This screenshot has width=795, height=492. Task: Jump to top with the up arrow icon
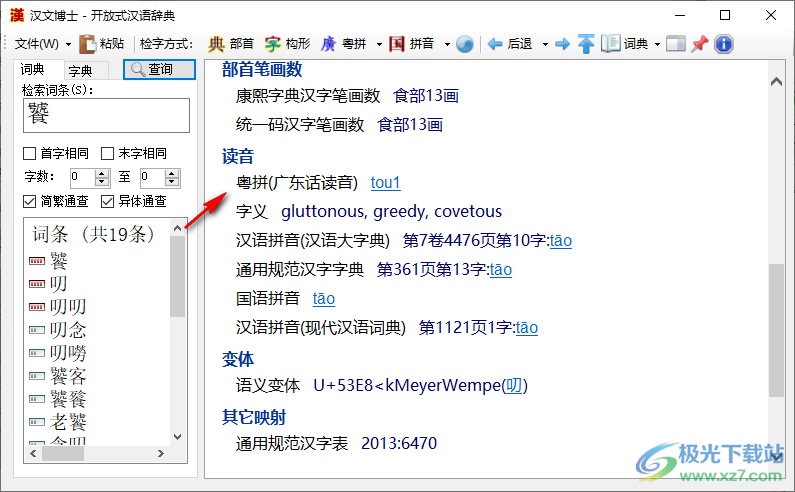586,44
